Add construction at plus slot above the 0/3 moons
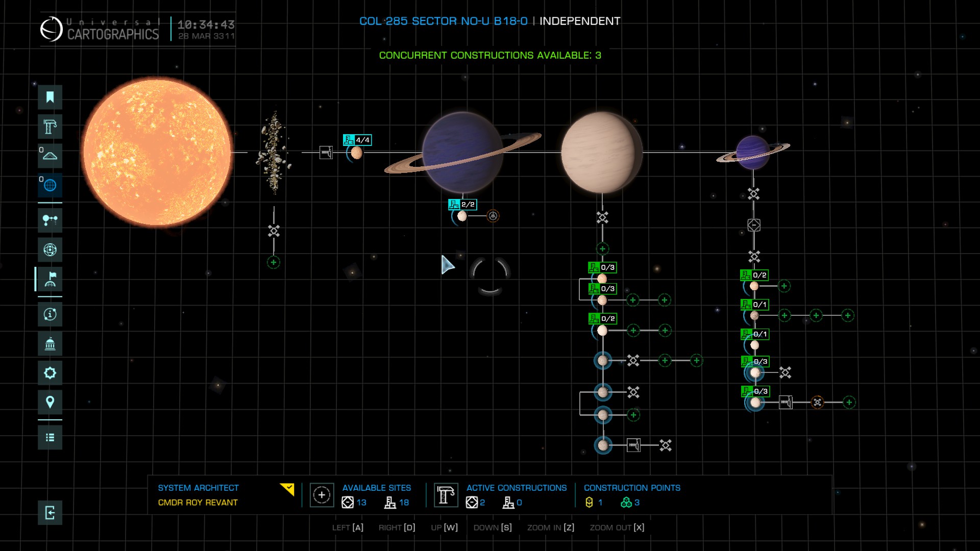The image size is (980, 551). [x=602, y=249]
